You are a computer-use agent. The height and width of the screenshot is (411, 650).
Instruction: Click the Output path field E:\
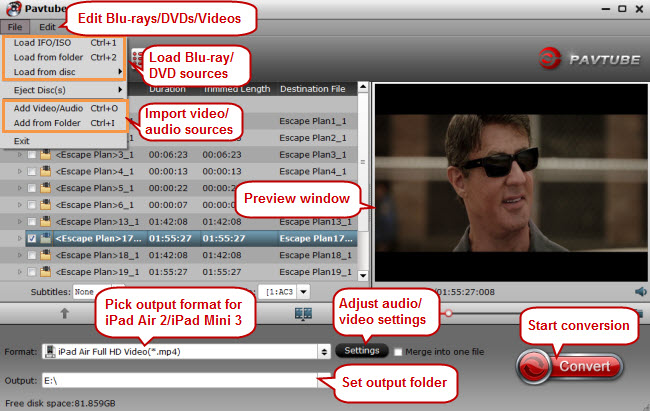point(179,380)
